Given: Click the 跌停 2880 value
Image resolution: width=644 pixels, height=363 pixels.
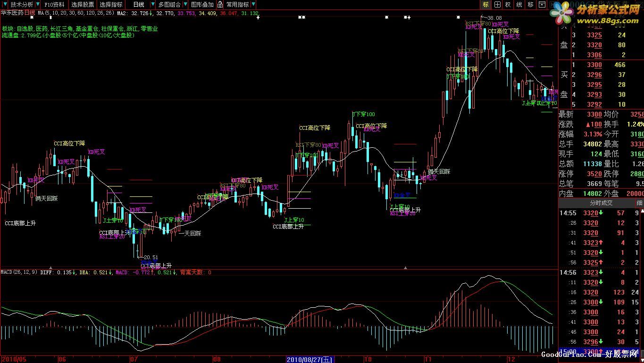Looking at the screenshot, I should (637, 174).
